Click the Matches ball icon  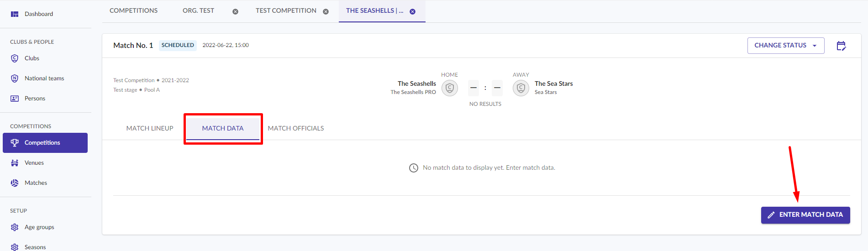15,183
